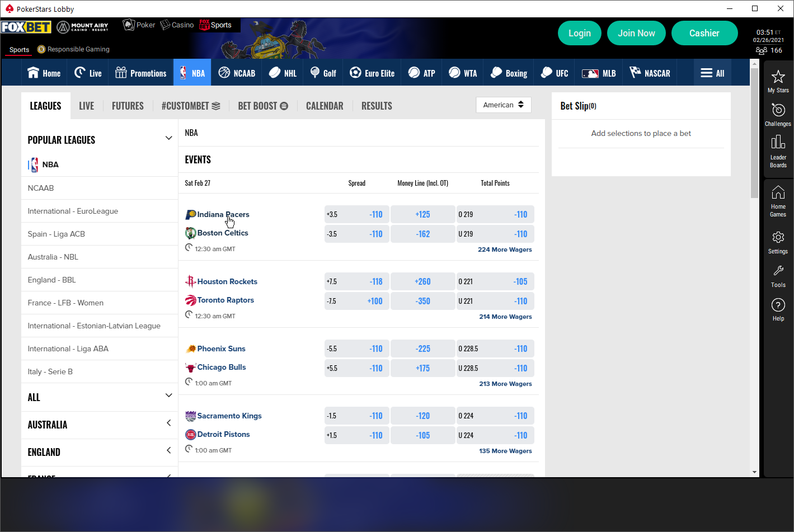Switch to the Poker product tab
794x532 pixels.
click(x=139, y=25)
